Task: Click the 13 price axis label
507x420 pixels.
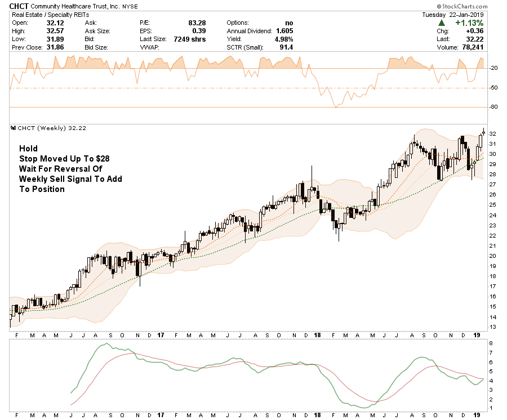Action: (492, 327)
